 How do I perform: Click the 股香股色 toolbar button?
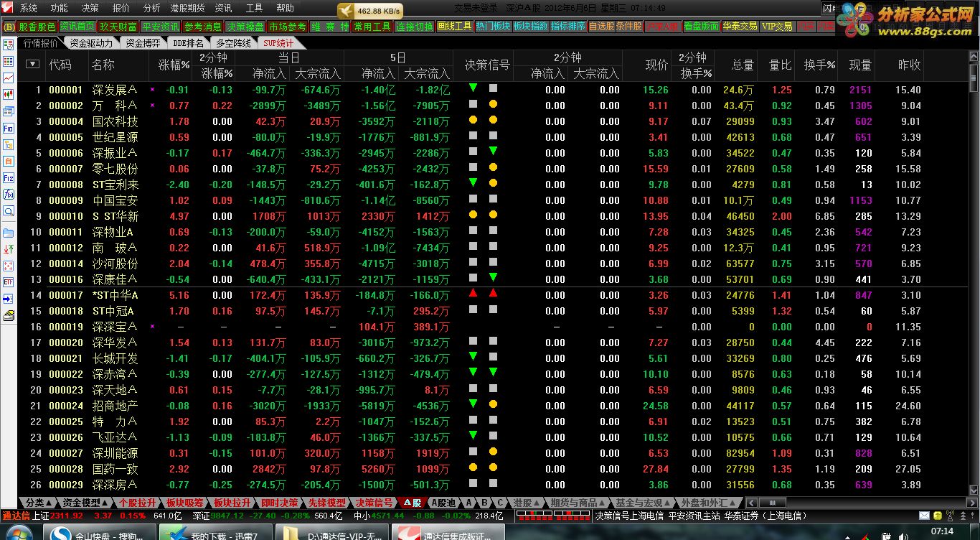37,27
